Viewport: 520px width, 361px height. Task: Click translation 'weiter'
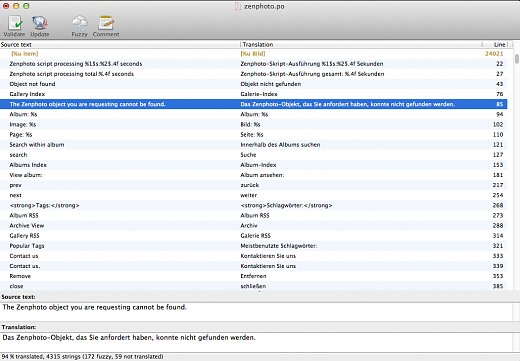pos(249,195)
